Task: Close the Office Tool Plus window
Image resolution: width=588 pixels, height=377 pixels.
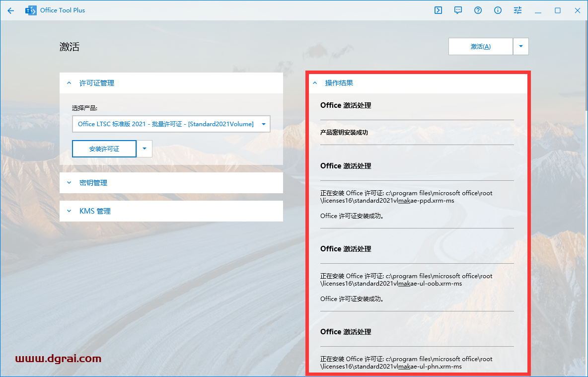Action: tap(578, 10)
